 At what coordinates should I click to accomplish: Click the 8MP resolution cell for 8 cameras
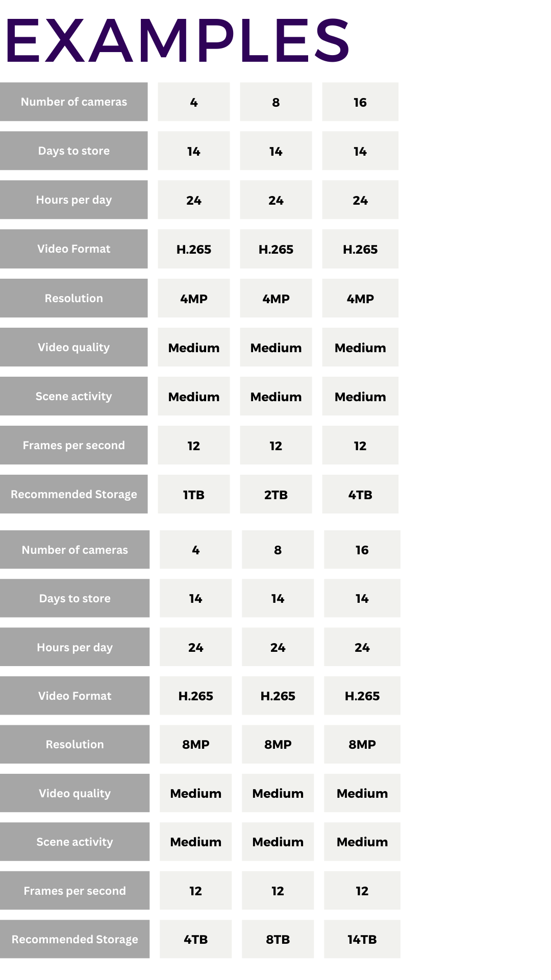[x=278, y=744]
